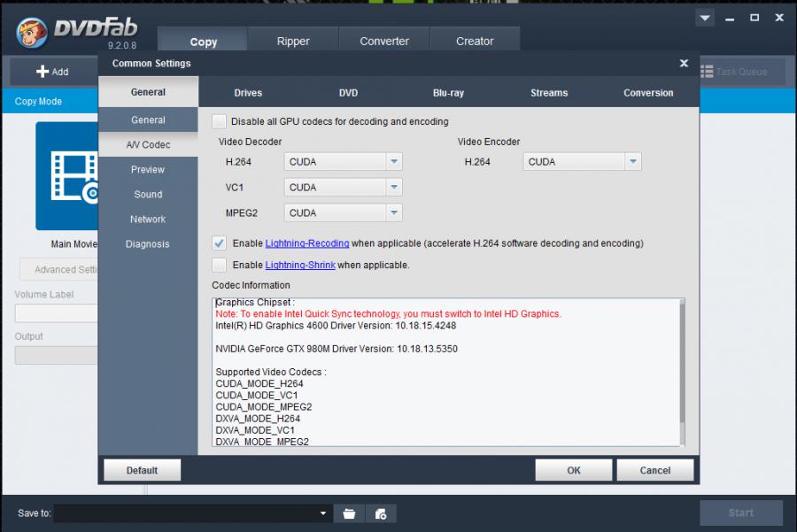Open the Conversion settings tab
The height and width of the screenshot is (532, 797).
point(648,93)
